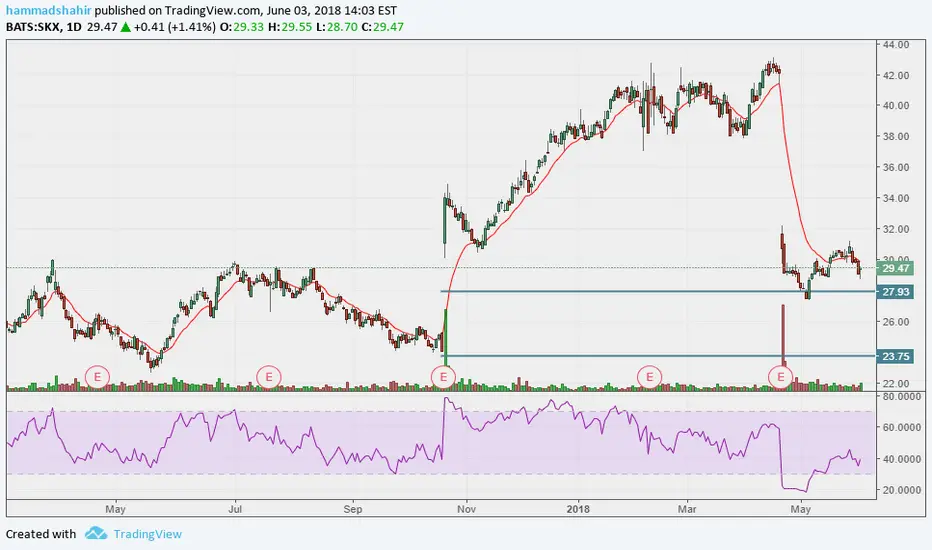Click the 60.0000 RSI axis label
The height and width of the screenshot is (550, 932).
pos(902,427)
